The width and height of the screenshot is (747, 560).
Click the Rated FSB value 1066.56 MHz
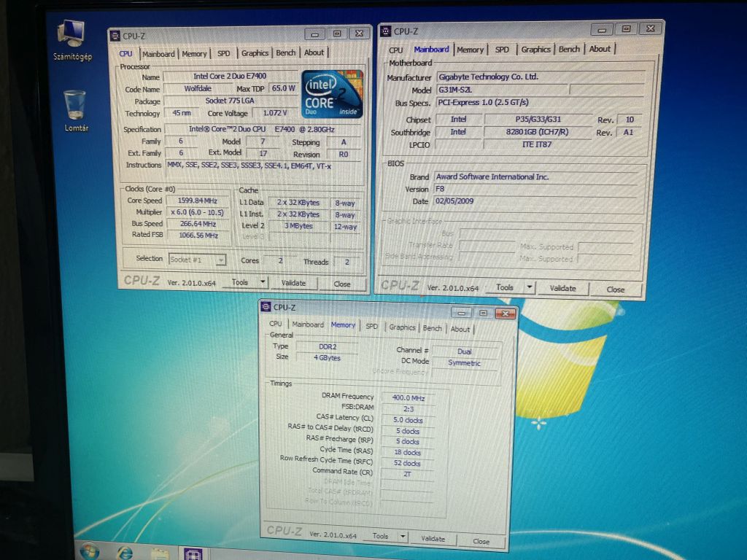click(198, 235)
